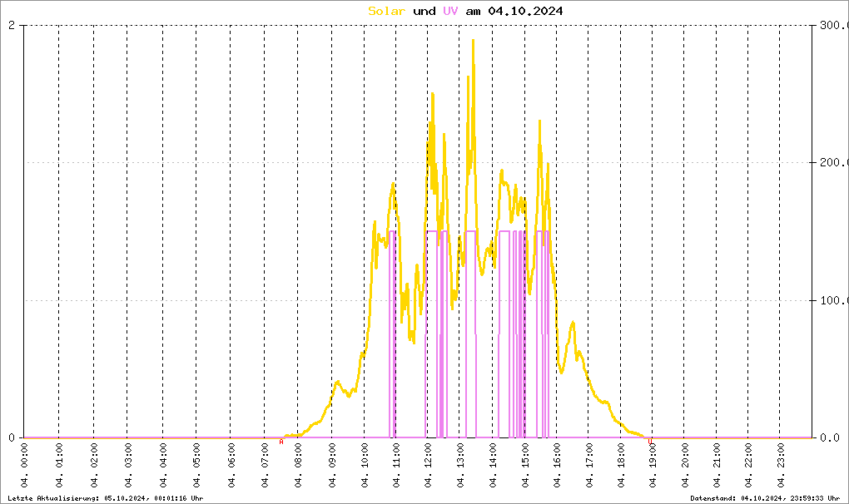This screenshot has height=504, width=849.
Task: Click the time label '04. 03:00'
Action: [128, 466]
